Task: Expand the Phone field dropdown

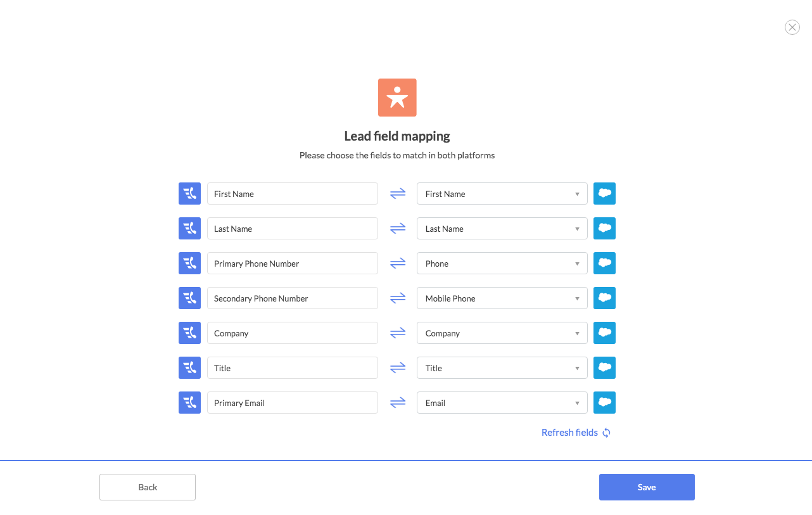Action: click(502, 264)
